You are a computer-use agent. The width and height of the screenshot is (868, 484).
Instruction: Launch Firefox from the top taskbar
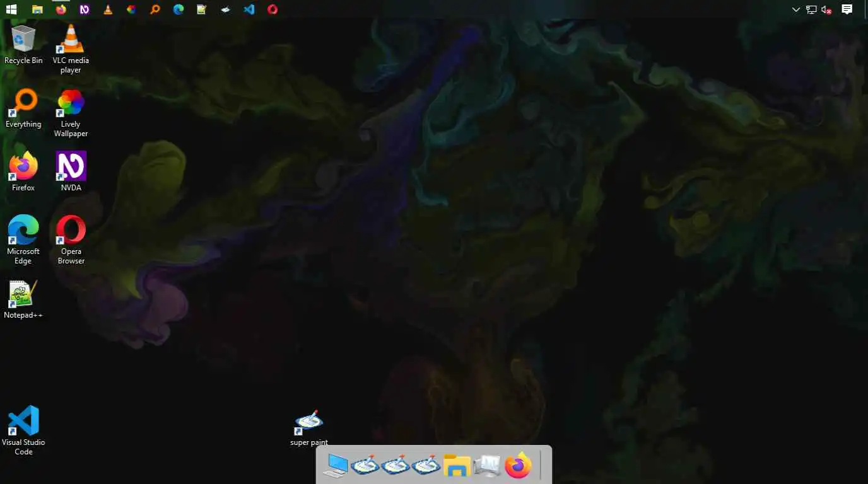61,9
